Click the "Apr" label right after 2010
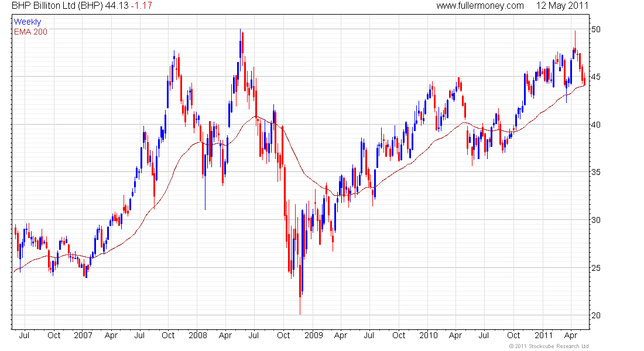The height and width of the screenshot is (351, 644). click(455, 336)
